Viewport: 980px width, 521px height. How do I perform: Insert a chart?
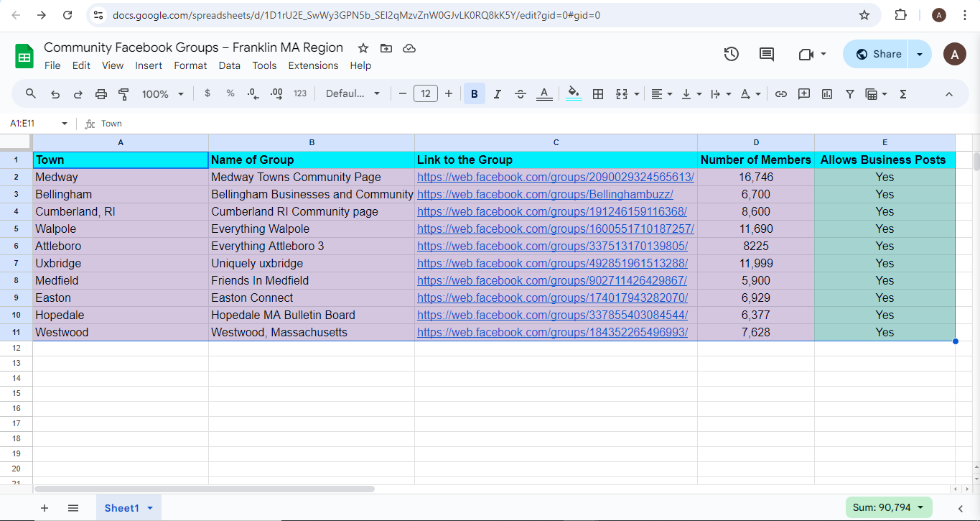click(827, 93)
